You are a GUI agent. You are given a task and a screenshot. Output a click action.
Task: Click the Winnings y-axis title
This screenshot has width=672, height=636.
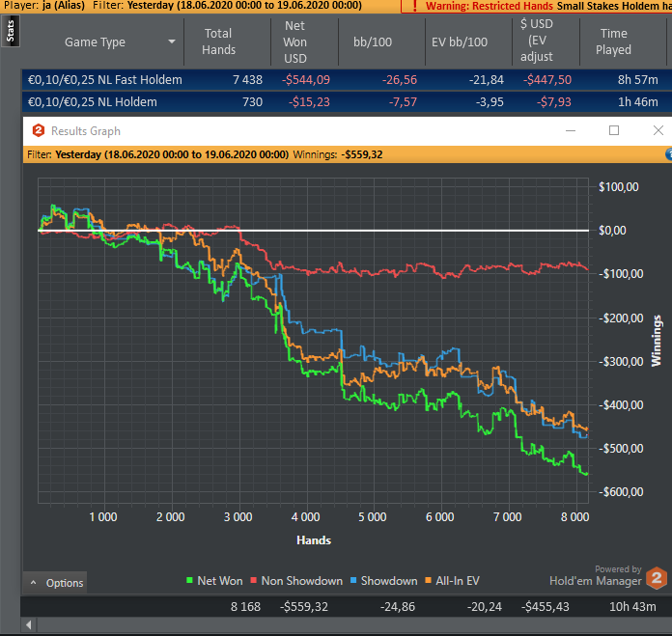click(x=657, y=341)
